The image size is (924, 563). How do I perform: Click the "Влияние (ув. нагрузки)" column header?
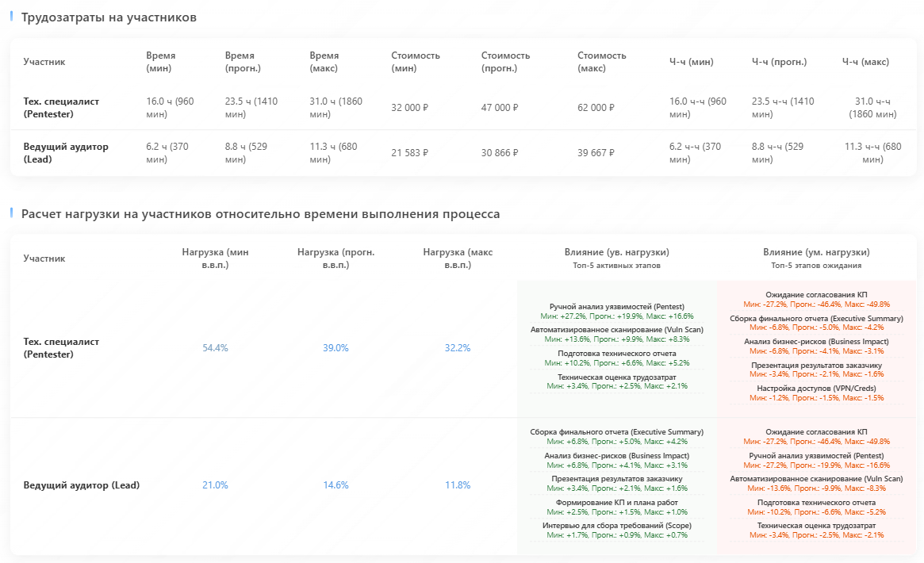[x=616, y=252]
